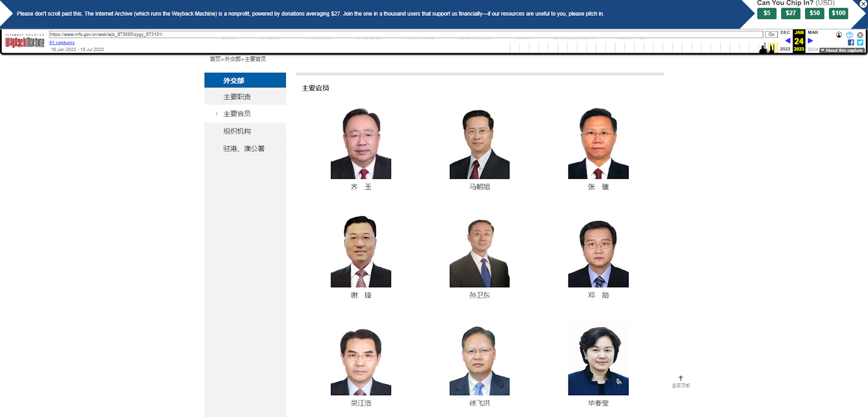Click the name caption 孙卫东

point(480,296)
